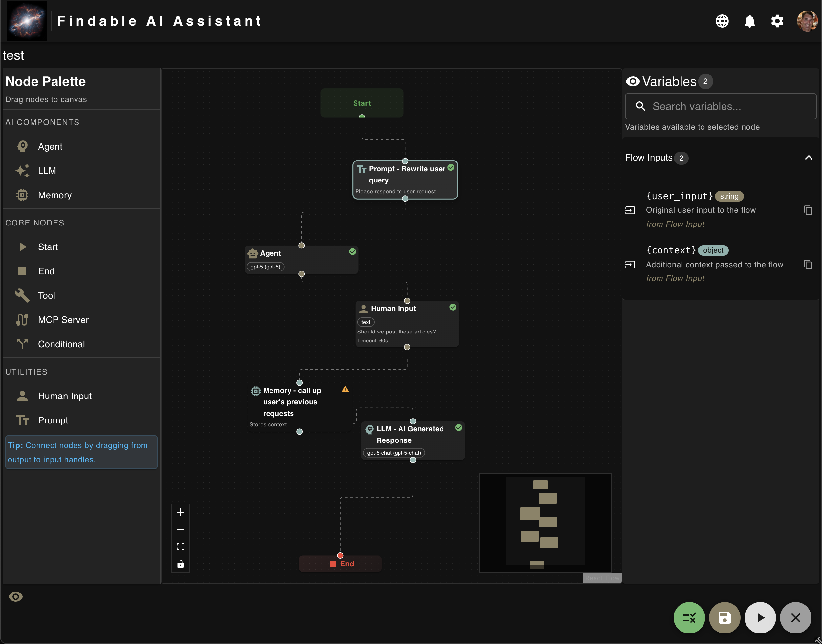
Task: Copy the {context} variable
Action: point(808,265)
